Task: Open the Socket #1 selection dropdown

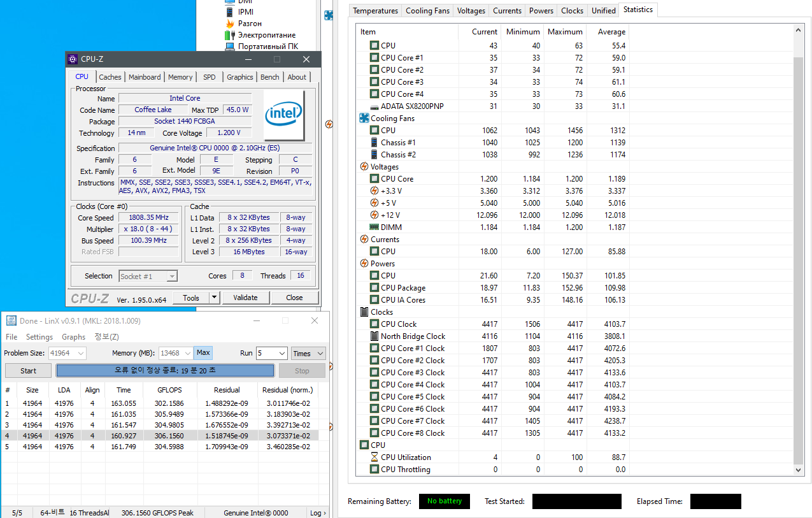Action: click(x=172, y=277)
